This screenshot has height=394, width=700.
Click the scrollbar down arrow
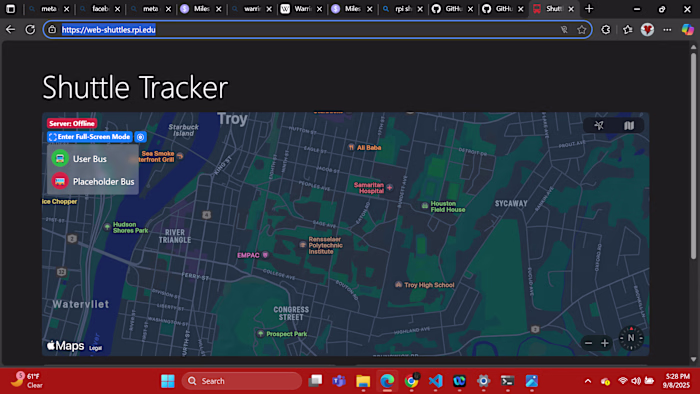pyautogui.click(x=693, y=359)
